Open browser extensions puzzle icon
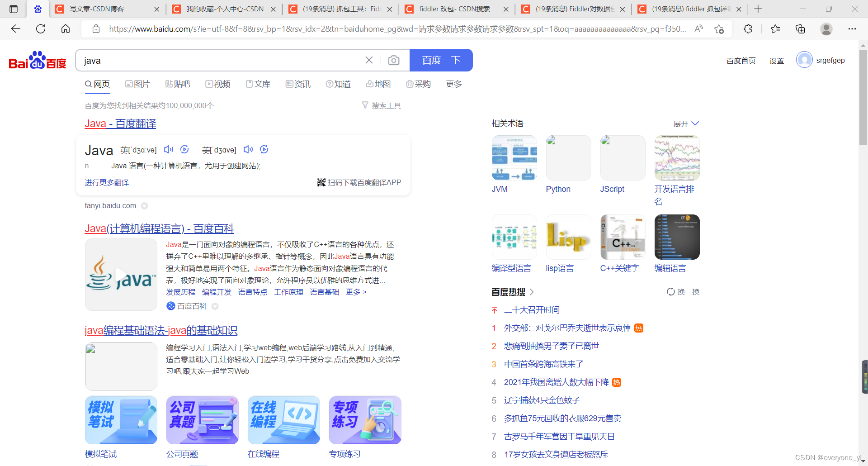Image resolution: width=868 pixels, height=466 pixels. tap(748, 29)
